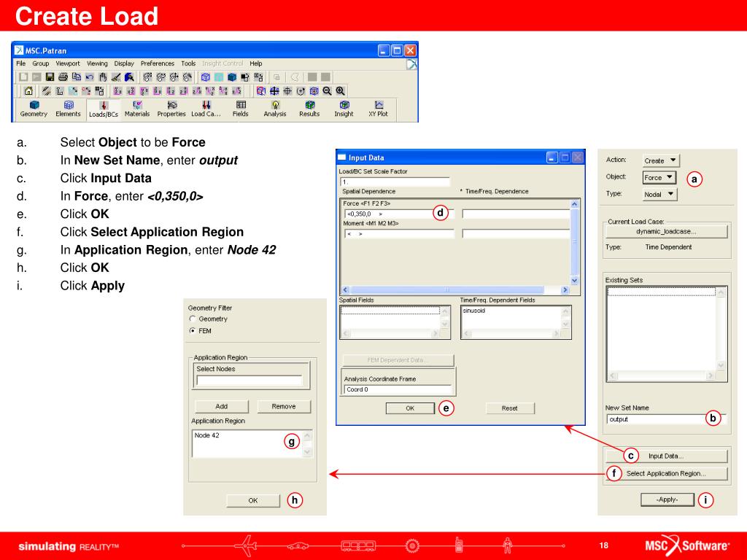Click the zoom in magnifier icon
The width and height of the screenshot is (747, 560).
(340, 90)
